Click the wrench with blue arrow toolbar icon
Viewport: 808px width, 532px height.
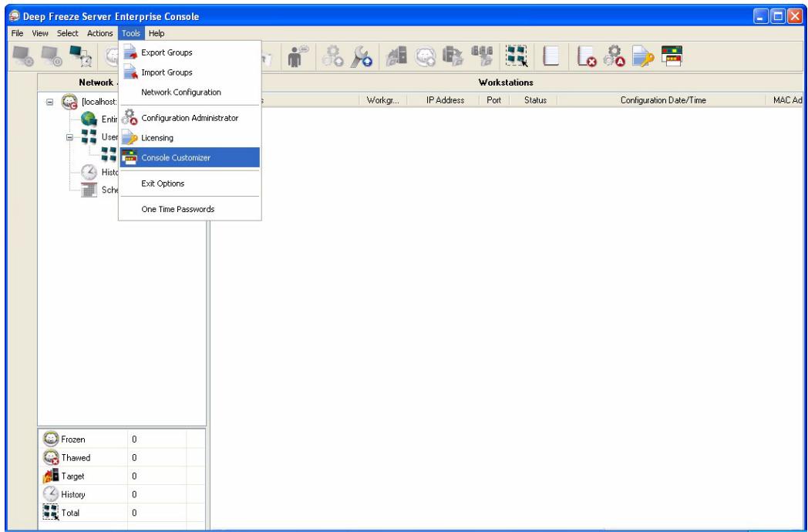[362, 56]
